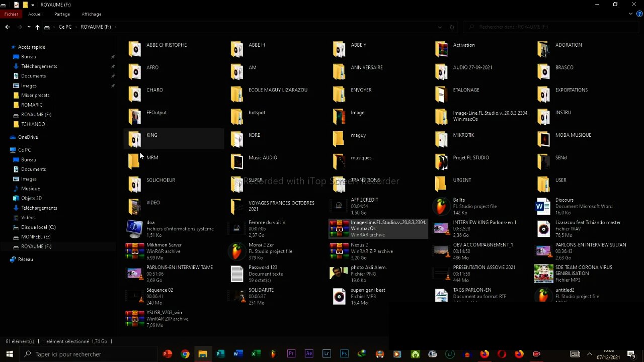The width and height of the screenshot is (644, 362).
Task: Open Musique in the navigation pane
Action: tap(30, 189)
